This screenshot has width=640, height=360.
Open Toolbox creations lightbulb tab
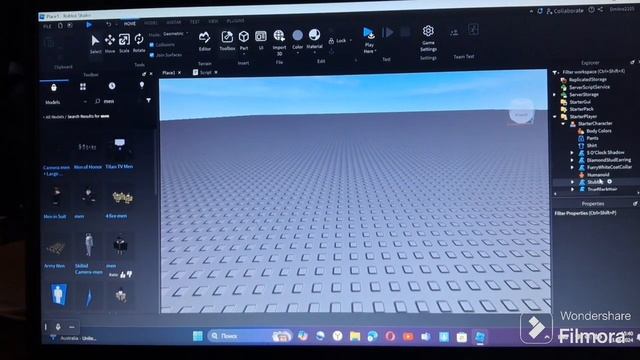(142, 85)
